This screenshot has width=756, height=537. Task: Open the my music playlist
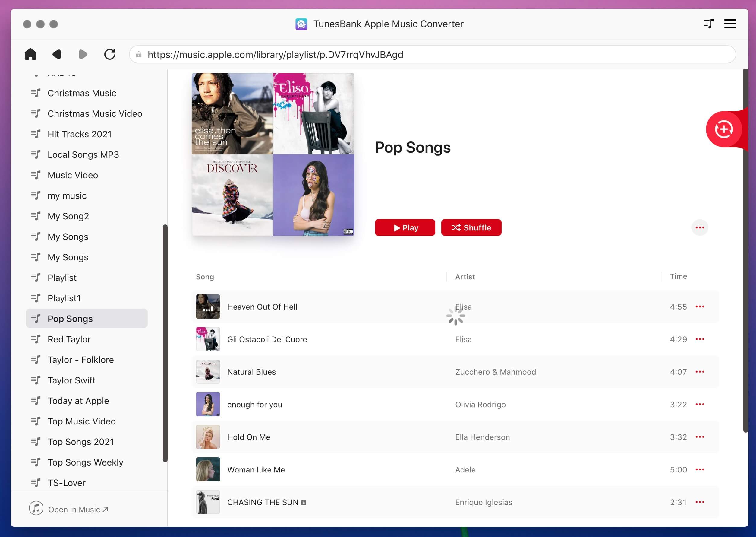point(87,195)
